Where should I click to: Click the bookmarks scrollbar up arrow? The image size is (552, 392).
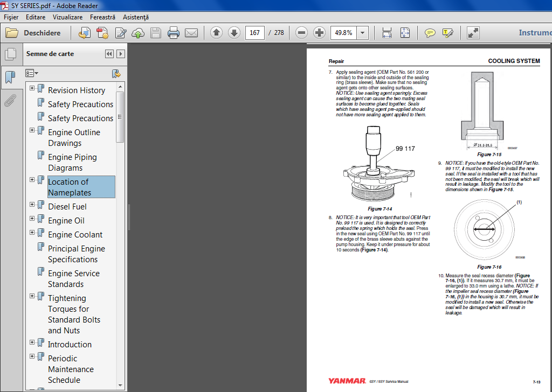[120, 87]
